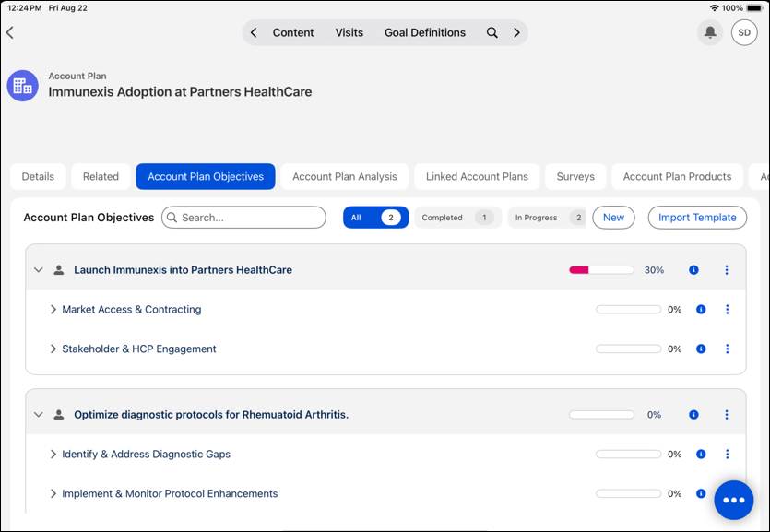Collapse the Launch Immunexis objective
Screen dimensions: 770x532
[x=39, y=270]
